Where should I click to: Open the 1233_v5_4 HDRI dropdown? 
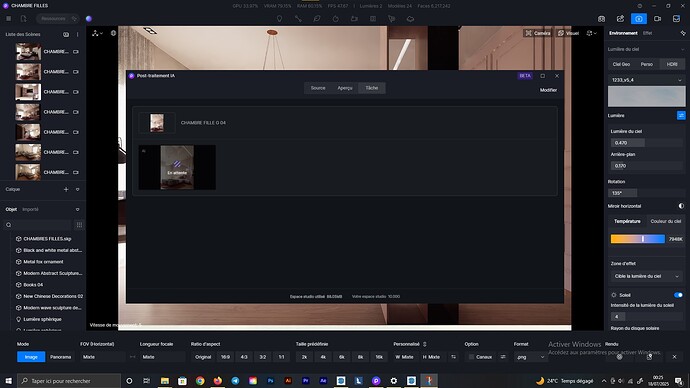(646, 80)
